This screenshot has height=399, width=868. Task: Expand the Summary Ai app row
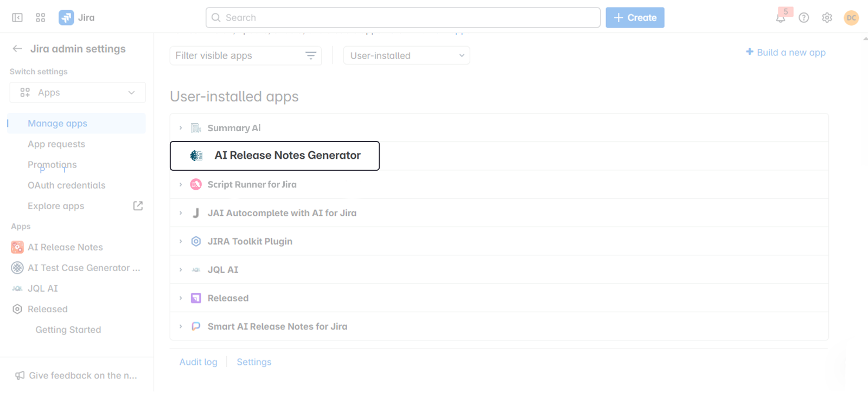click(x=181, y=128)
